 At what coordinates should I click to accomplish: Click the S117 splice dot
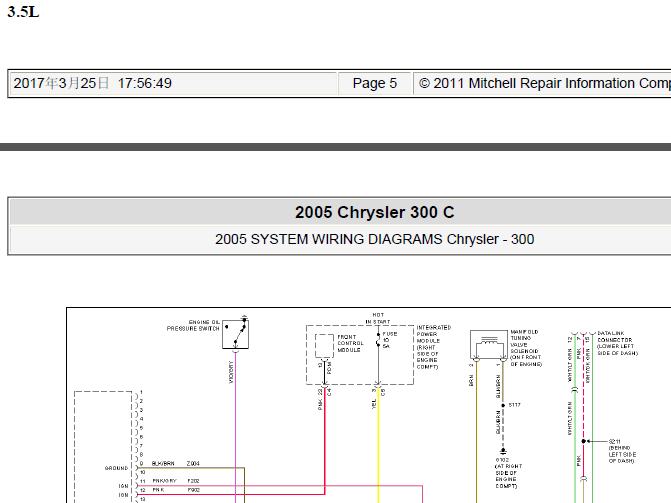[x=503, y=405]
